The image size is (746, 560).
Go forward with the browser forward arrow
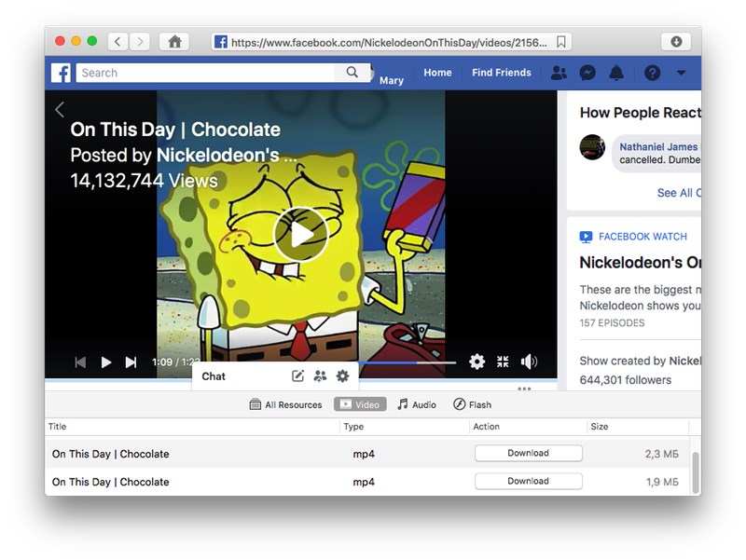(x=140, y=42)
